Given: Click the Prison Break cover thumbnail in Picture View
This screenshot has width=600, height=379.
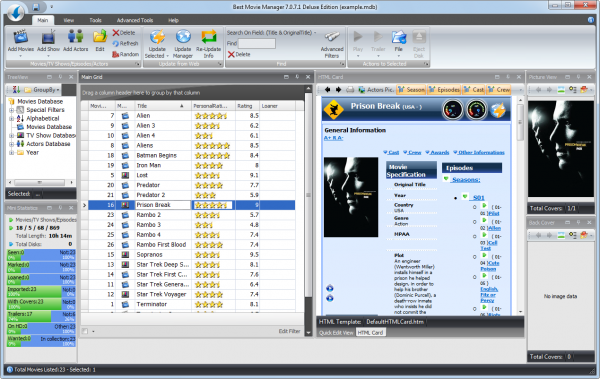Looking at the screenshot, I should coord(561,149).
